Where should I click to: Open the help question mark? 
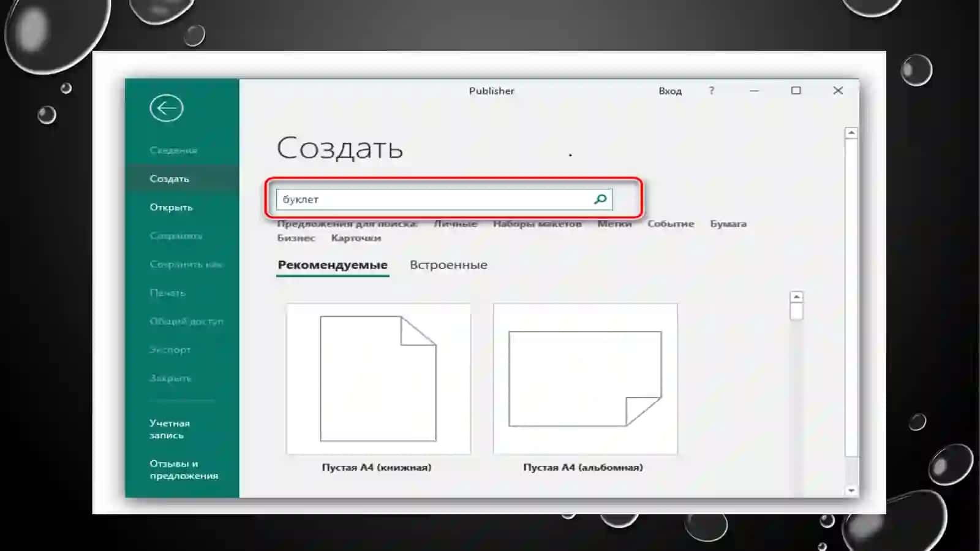(711, 91)
